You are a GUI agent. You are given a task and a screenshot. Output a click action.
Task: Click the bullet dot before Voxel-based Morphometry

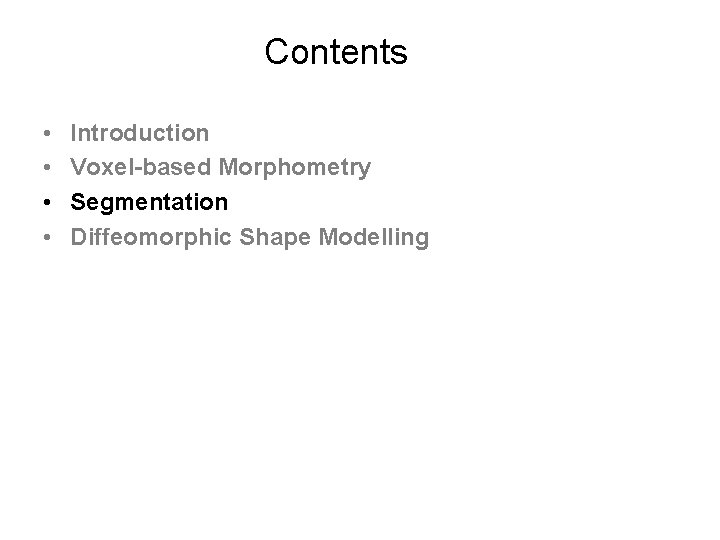[x=47, y=168]
